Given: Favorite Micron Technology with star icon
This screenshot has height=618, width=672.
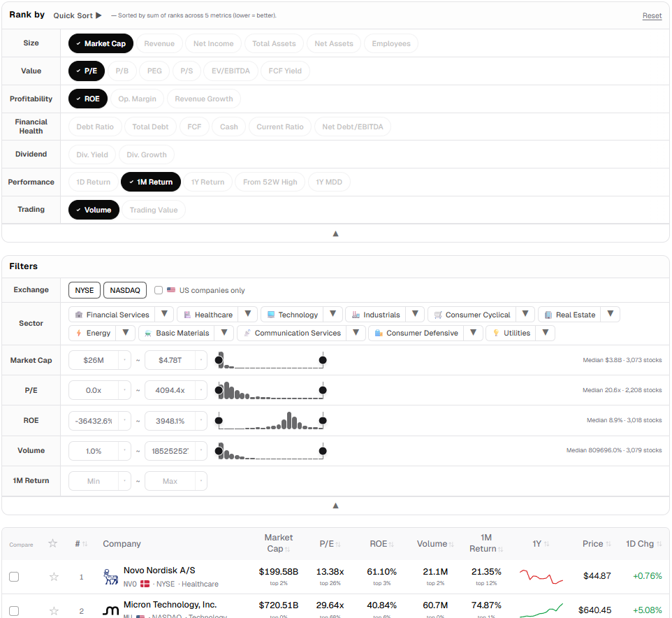Looking at the screenshot, I should 54,611.
